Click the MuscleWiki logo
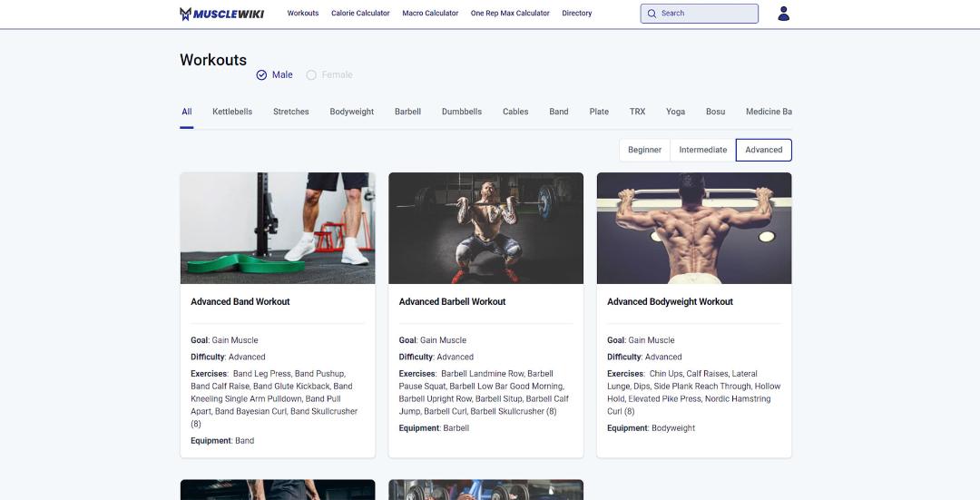The width and height of the screenshot is (980, 500). pyautogui.click(x=222, y=14)
